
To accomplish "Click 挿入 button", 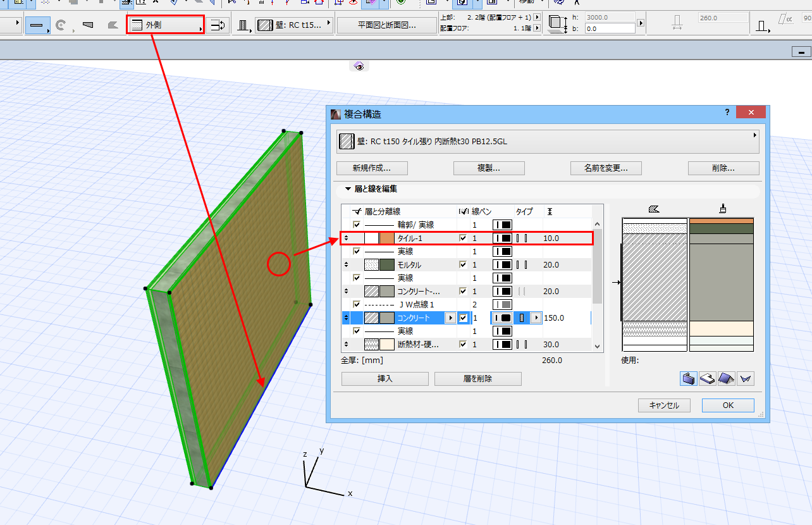I will tap(385, 379).
